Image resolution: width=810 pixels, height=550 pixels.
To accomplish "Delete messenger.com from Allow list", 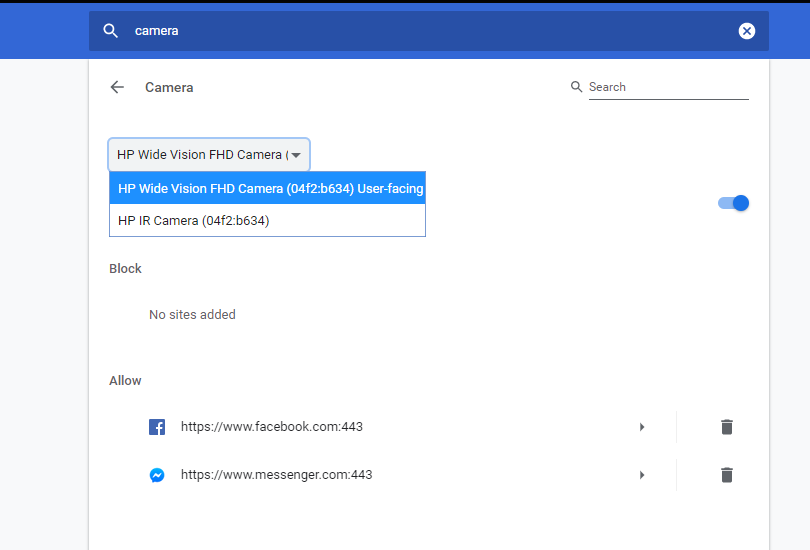I will 727,475.
